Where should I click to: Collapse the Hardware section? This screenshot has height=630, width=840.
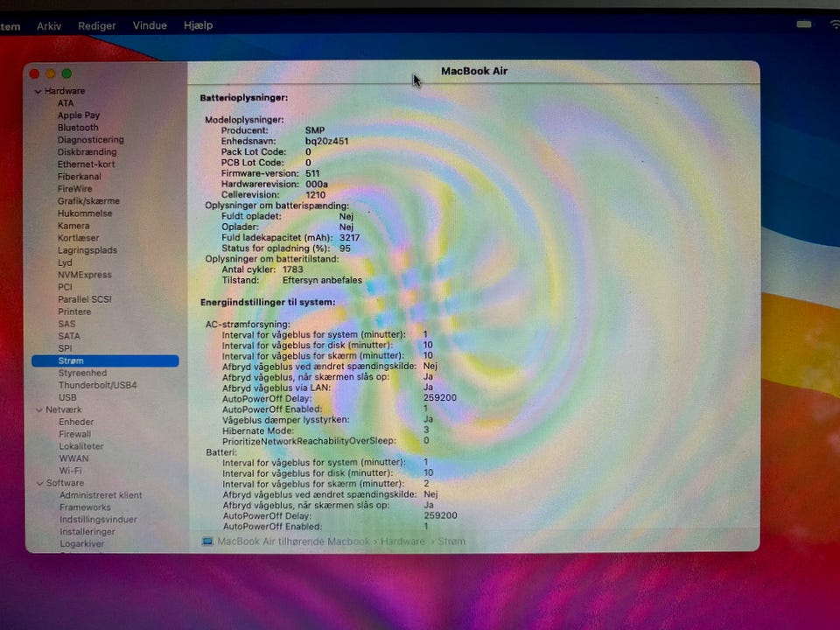coord(38,92)
